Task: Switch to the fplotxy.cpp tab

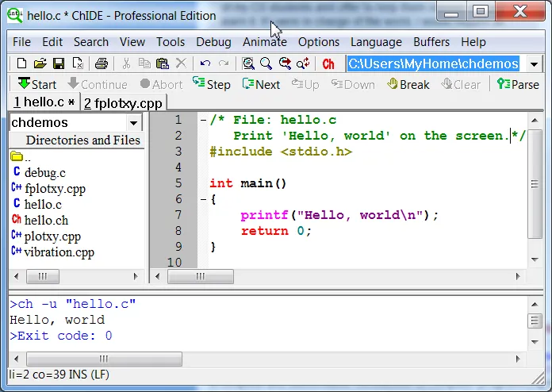Action: [125, 102]
